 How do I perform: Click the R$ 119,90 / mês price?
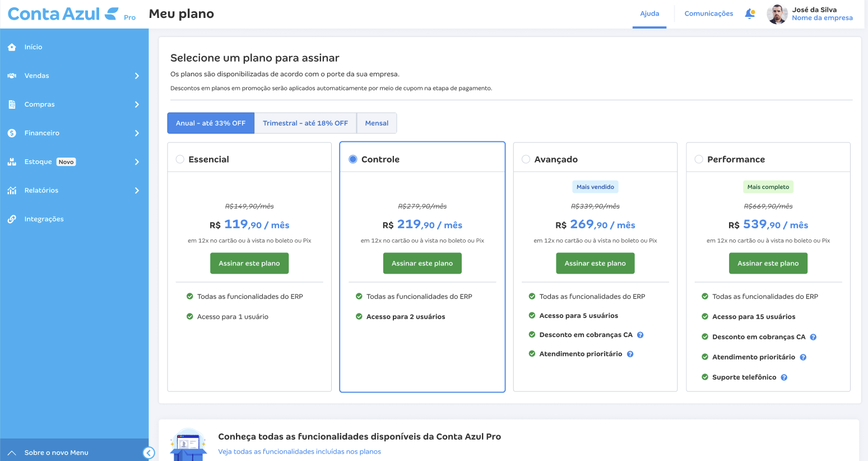click(x=249, y=224)
